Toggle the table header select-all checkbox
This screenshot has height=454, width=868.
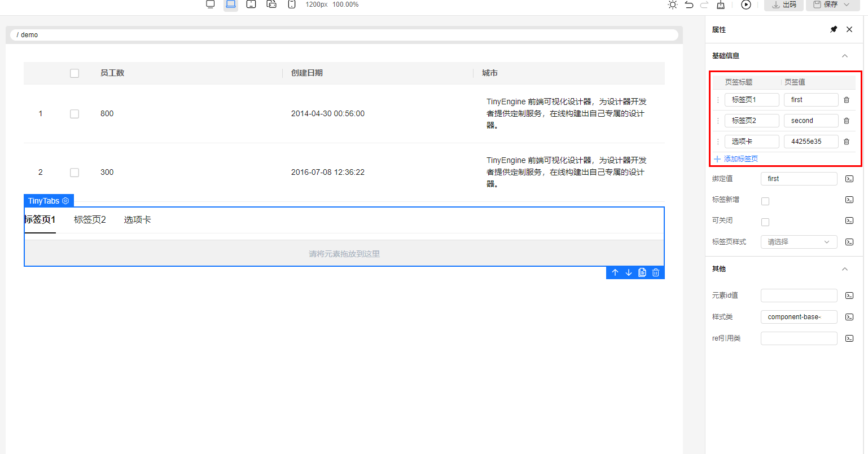(74, 73)
